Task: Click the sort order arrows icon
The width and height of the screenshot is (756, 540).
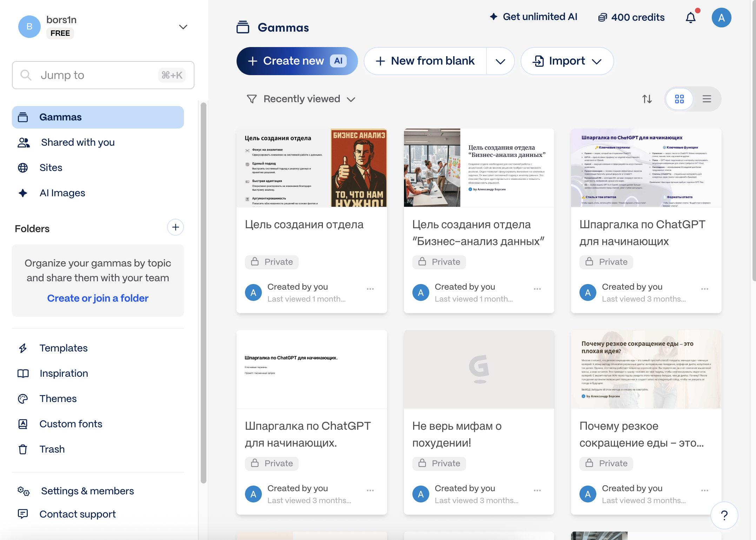Action: (x=647, y=99)
